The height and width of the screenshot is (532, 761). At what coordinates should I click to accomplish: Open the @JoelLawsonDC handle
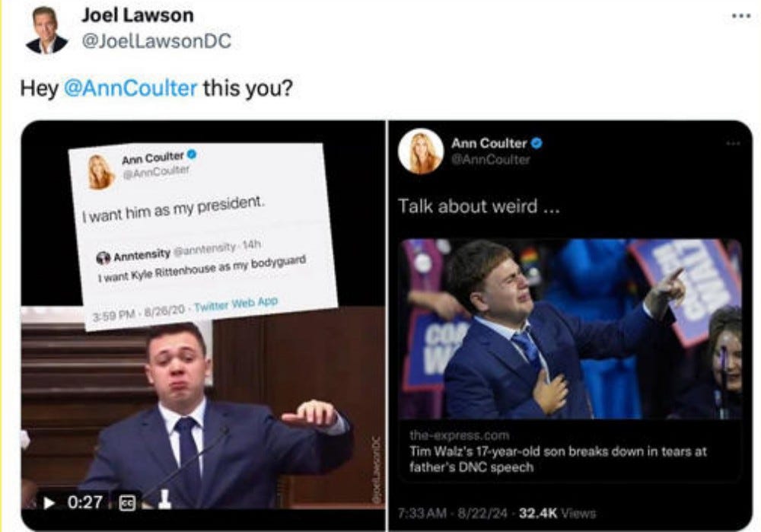[x=156, y=41]
